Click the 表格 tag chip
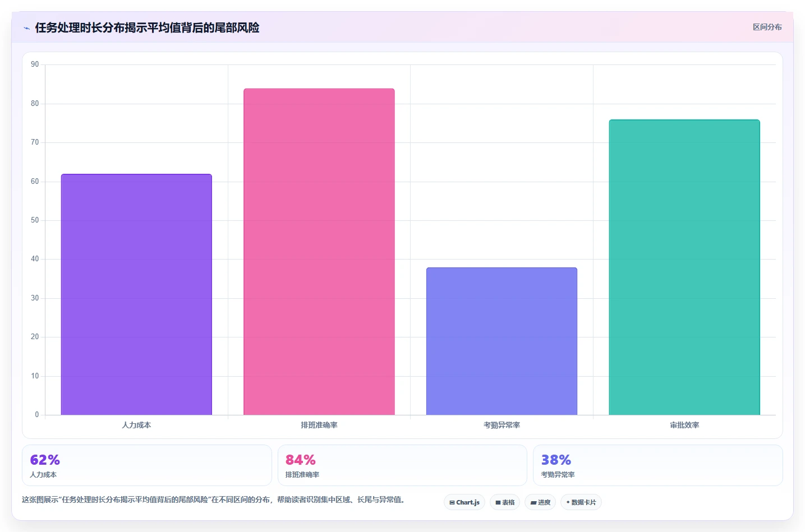 click(505, 502)
